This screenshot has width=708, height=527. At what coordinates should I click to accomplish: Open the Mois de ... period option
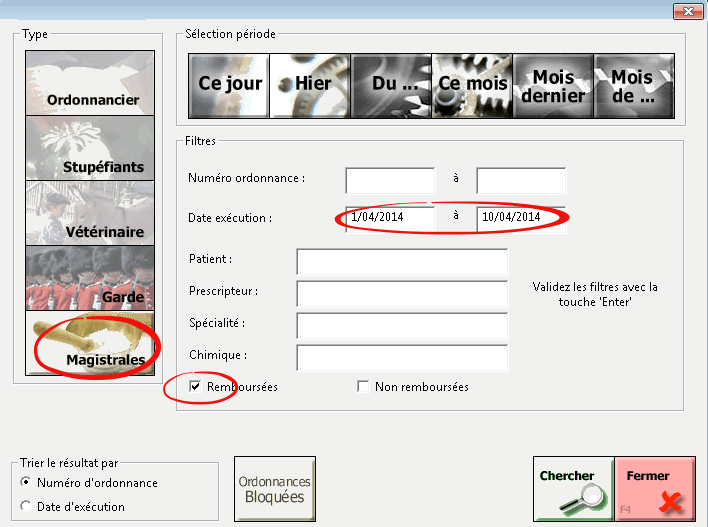pyautogui.click(x=634, y=86)
